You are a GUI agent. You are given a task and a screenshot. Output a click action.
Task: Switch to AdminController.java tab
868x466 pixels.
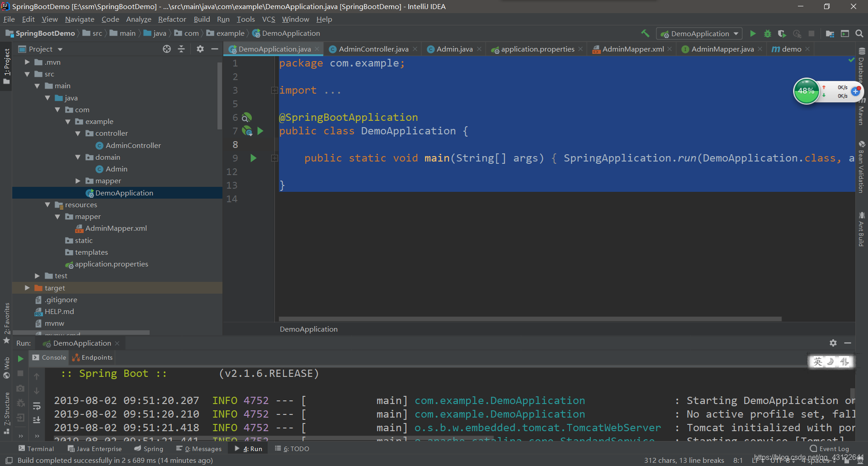(x=373, y=49)
